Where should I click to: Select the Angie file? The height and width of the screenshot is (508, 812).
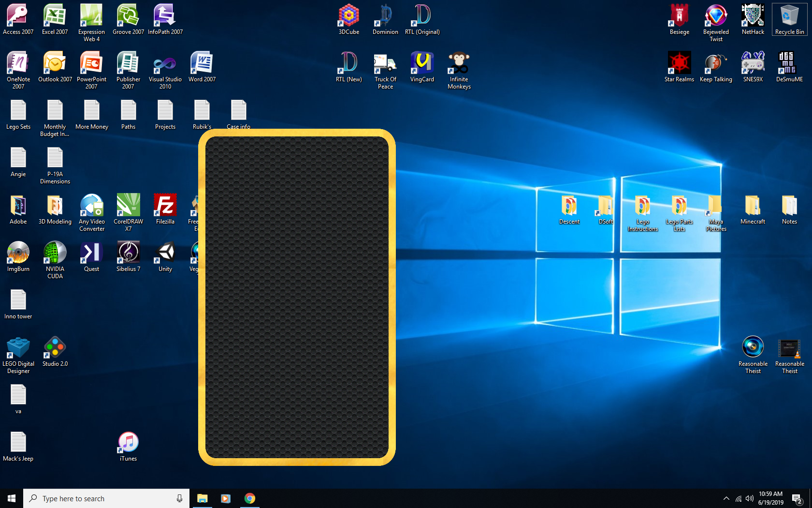pos(18,162)
